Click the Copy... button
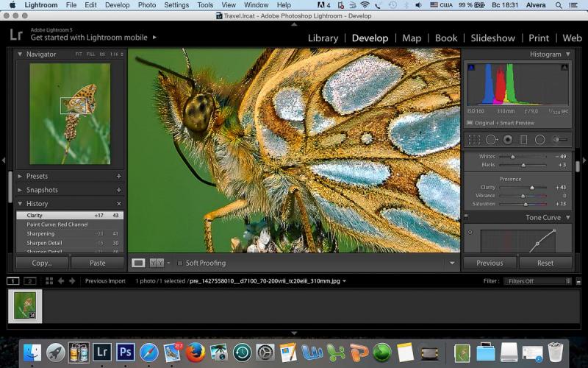The image size is (588, 368). click(x=42, y=263)
